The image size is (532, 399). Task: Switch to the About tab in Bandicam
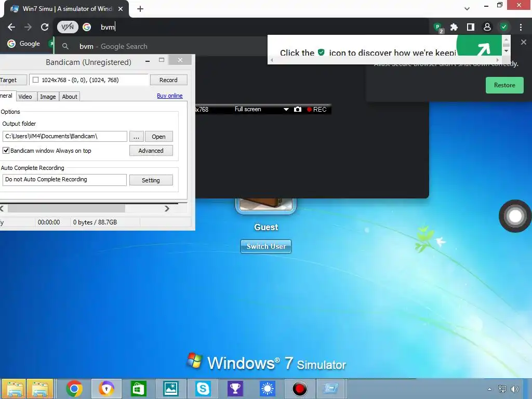pos(70,96)
